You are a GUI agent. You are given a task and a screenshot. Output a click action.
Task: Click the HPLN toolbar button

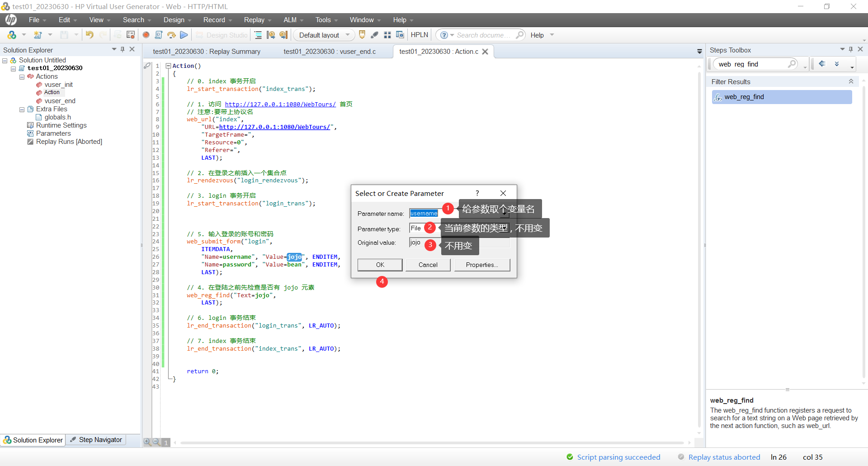point(420,35)
